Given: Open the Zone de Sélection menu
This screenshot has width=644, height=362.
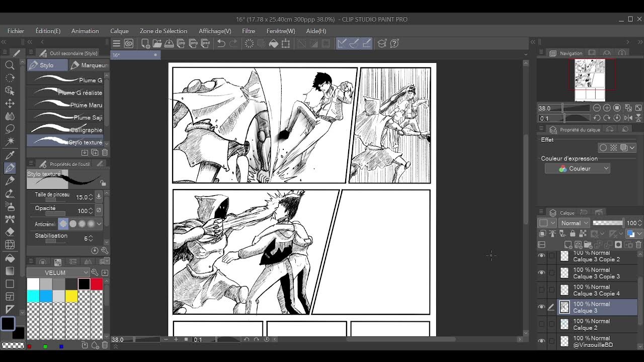Looking at the screenshot, I should click(x=164, y=31).
